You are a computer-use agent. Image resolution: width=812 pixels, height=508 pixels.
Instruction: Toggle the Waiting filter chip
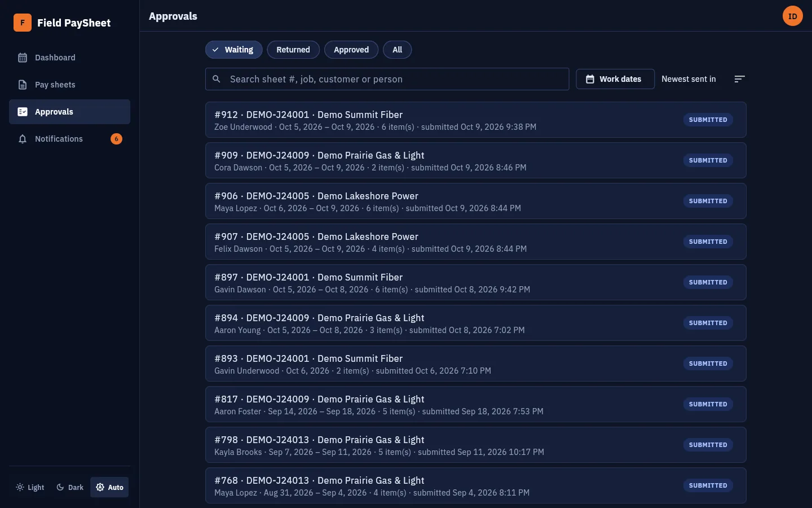coord(233,50)
